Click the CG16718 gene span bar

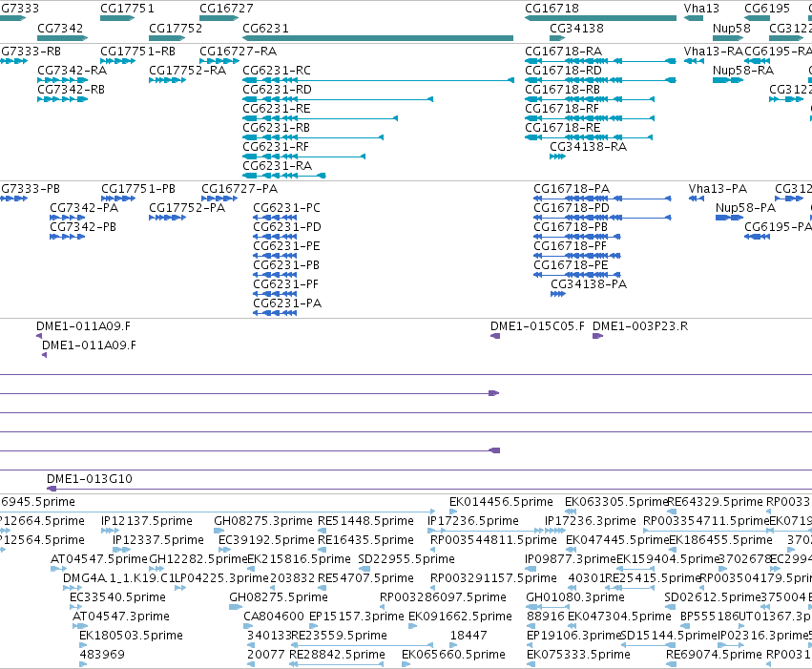[600, 18]
